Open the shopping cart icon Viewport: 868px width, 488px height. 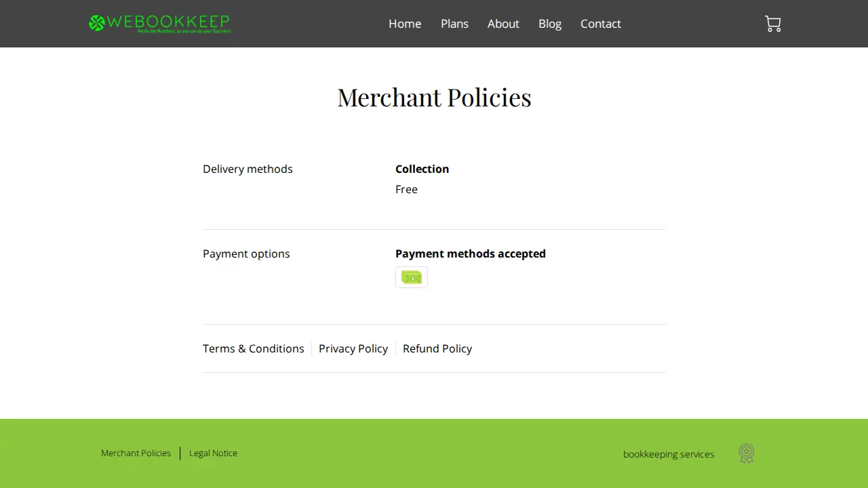pyautogui.click(x=773, y=24)
